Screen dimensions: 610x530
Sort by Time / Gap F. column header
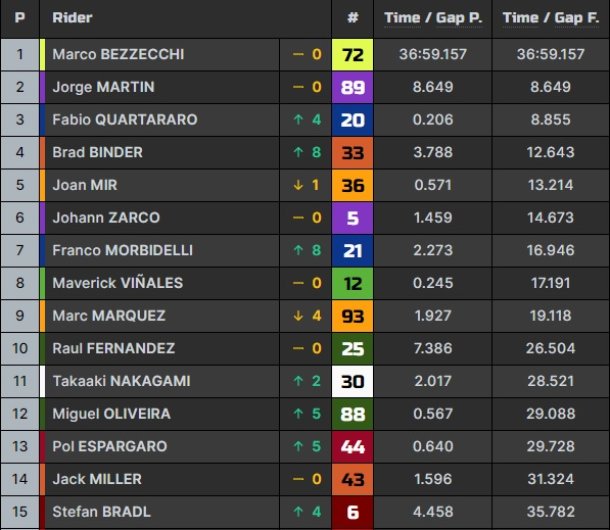coord(550,18)
